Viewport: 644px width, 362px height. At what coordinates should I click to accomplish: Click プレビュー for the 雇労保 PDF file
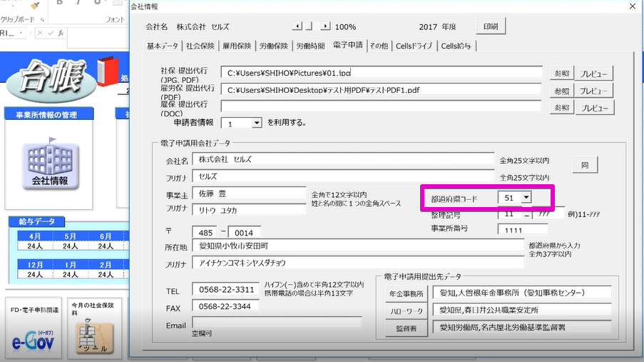point(594,91)
